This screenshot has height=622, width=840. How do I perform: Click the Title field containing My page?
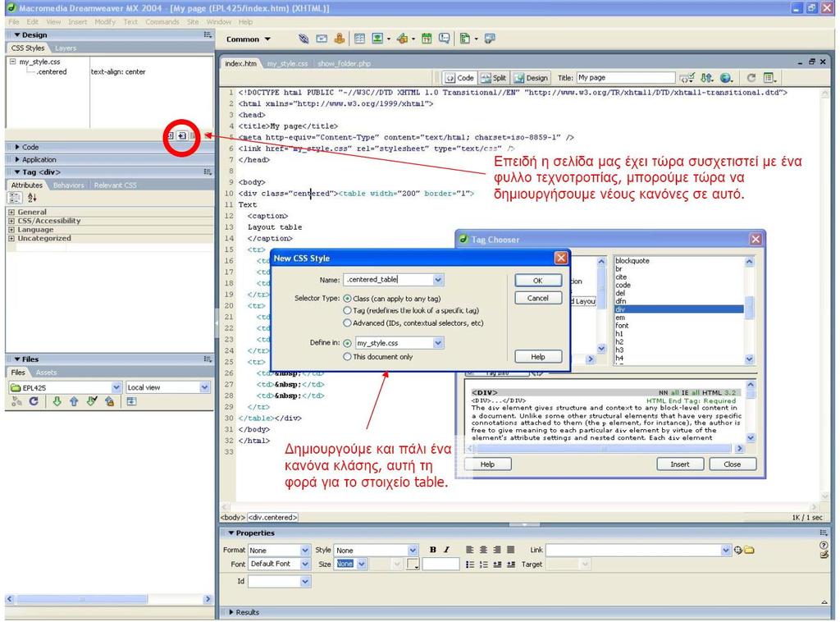626,78
